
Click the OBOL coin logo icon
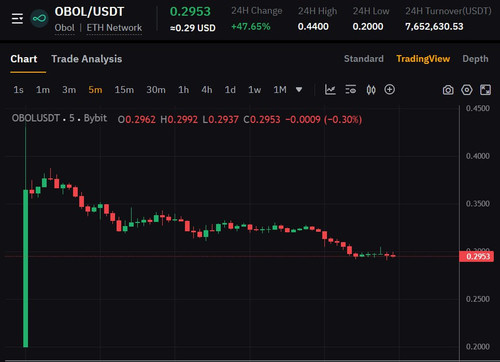pyautogui.click(x=39, y=19)
